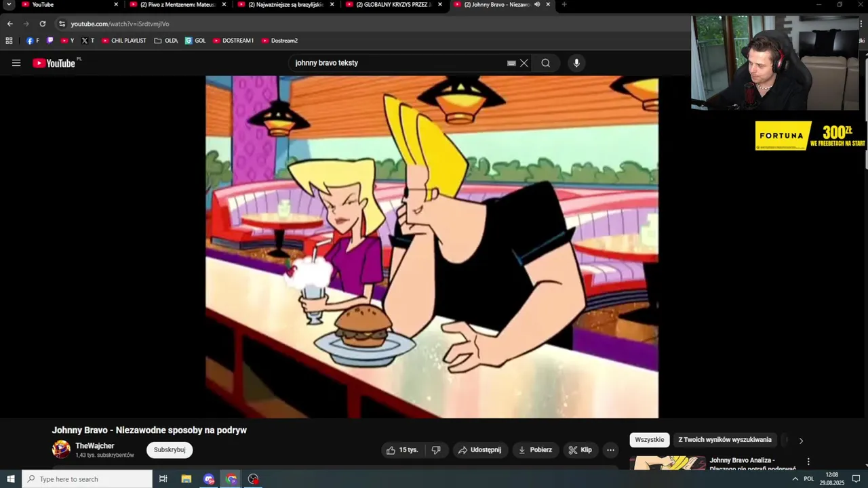Open the Twitch bookmark
Image resolution: width=868 pixels, height=488 pixels.
pos(50,41)
